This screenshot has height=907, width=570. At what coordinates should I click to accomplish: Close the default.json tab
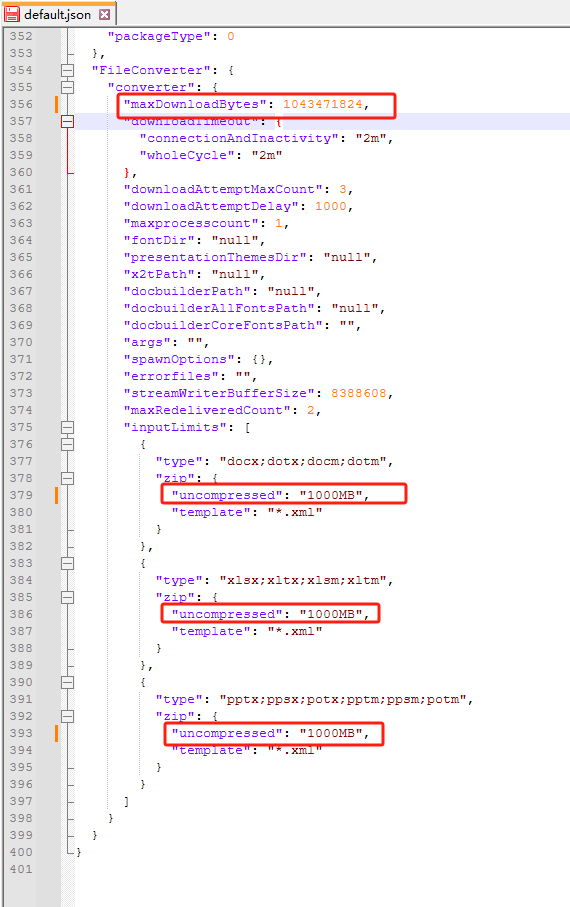coord(105,14)
